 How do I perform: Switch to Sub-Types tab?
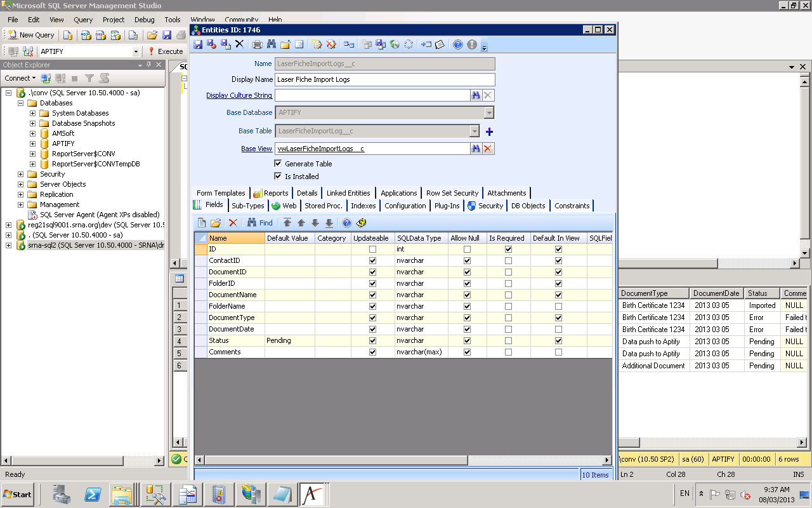(247, 205)
